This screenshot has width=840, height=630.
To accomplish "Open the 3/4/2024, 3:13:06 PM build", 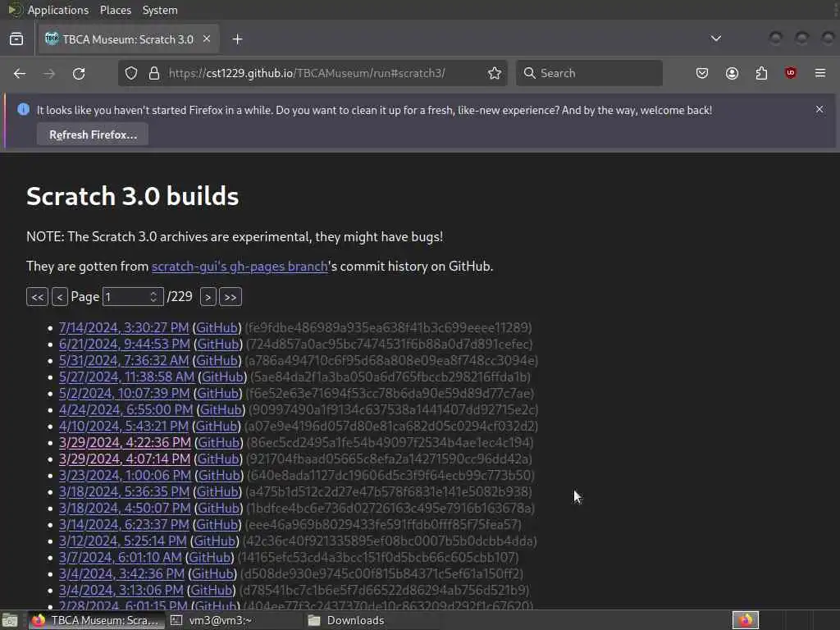I will pyautogui.click(x=121, y=591).
